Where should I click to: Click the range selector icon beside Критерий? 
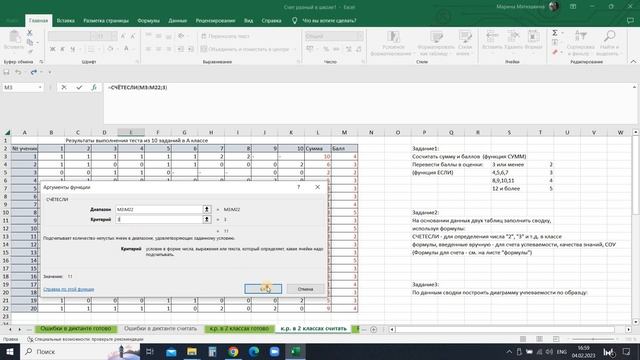tap(207, 220)
